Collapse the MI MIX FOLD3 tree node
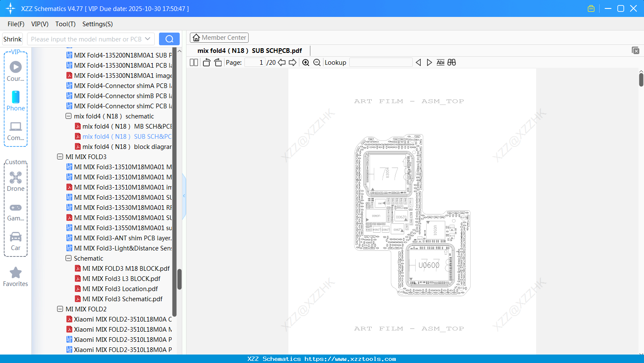The height and width of the screenshot is (363, 644). 60,157
